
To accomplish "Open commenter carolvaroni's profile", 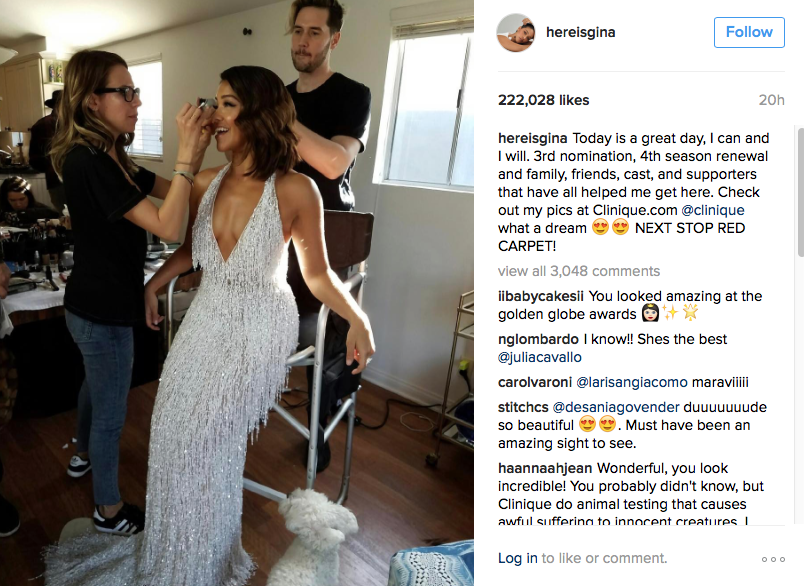I will pyautogui.click(x=535, y=382).
